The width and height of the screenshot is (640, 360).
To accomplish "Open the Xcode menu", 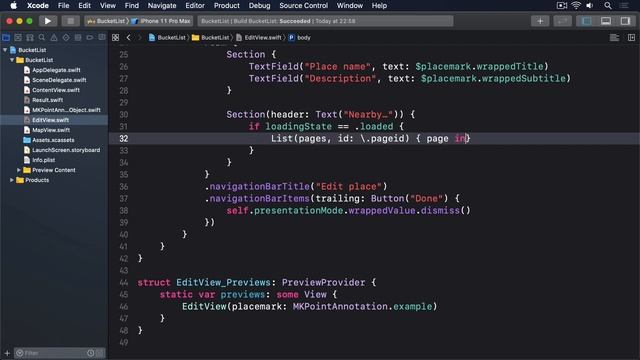I will coord(38,6).
